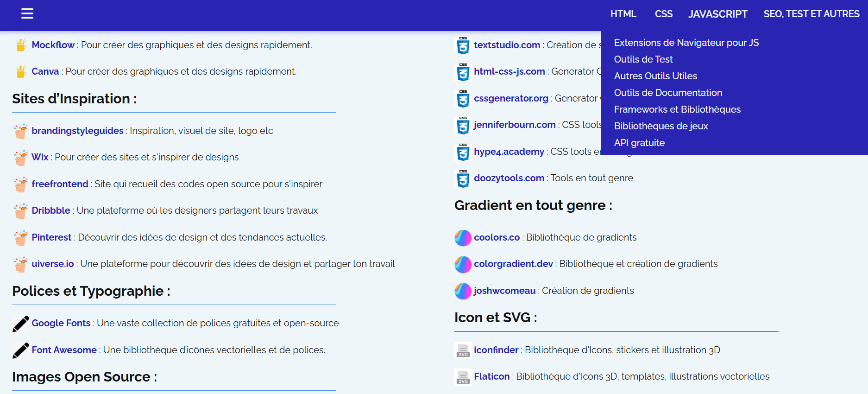
Task: Open the CSS navigation menu
Action: (x=663, y=14)
